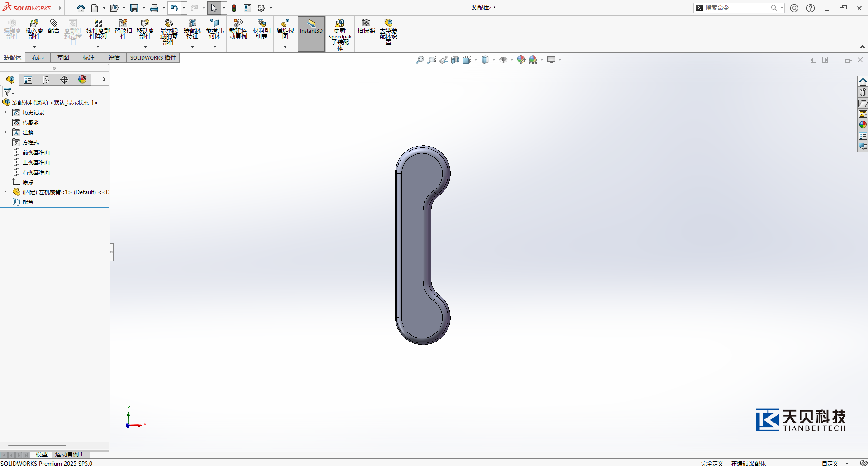Toggle hide/show items eye icon

[503, 60]
